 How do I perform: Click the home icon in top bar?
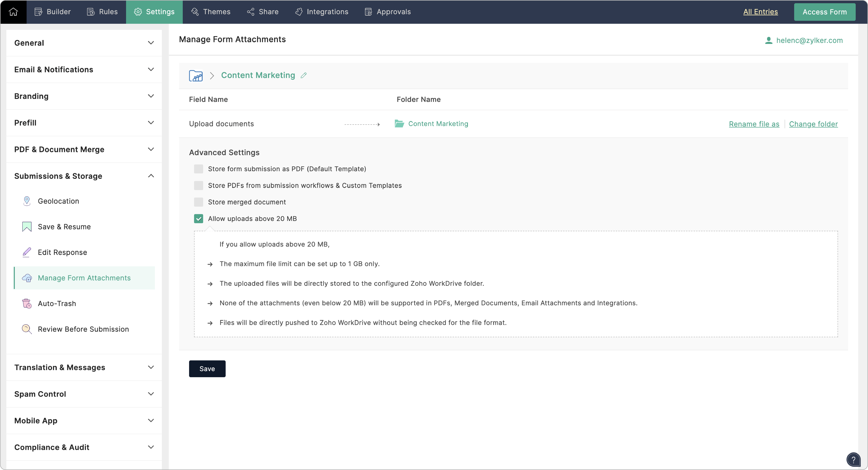pos(13,12)
